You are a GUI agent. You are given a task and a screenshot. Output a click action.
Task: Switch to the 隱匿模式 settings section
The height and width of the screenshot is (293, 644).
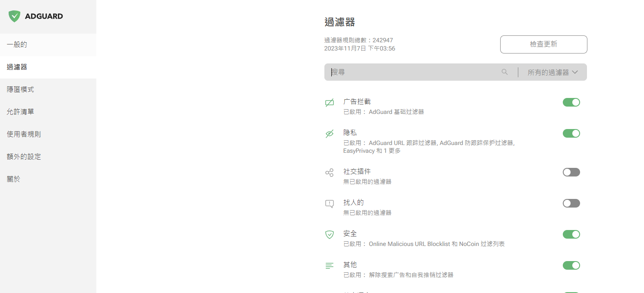click(x=19, y=89)
